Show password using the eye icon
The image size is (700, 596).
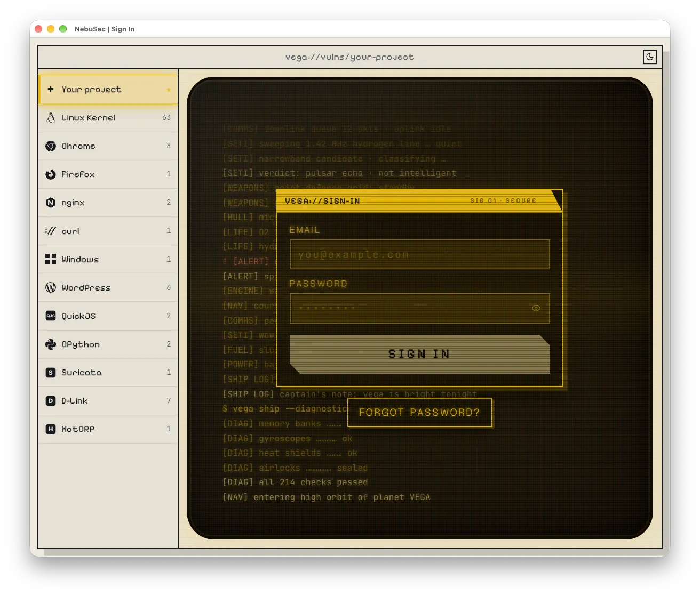(x=536, y=308)
